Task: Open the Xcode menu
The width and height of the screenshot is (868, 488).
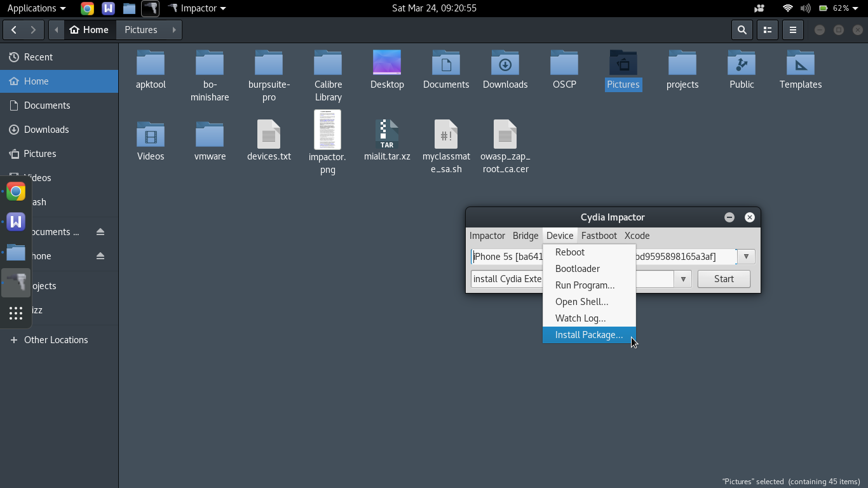Action: 637,236
